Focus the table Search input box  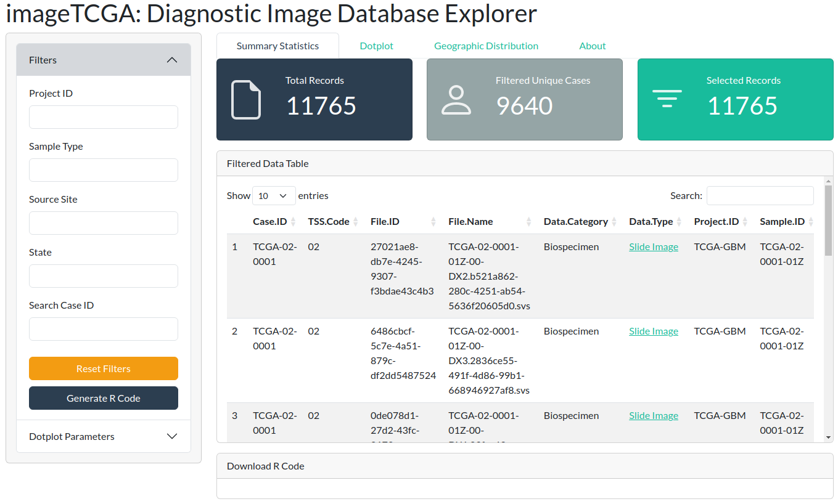[x=760, y=196]
